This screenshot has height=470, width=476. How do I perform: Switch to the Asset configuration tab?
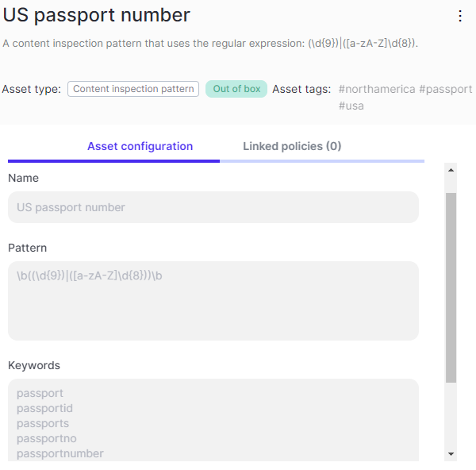(140, 147)
